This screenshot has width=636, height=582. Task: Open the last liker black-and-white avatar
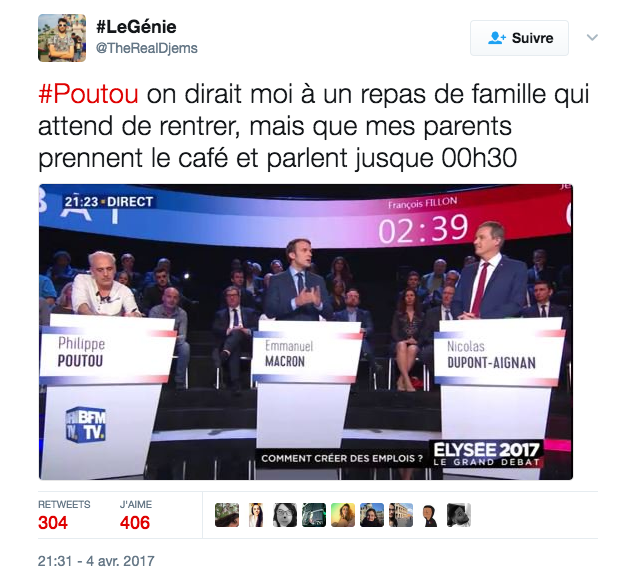pyautogui.click(x=459, y=515)
